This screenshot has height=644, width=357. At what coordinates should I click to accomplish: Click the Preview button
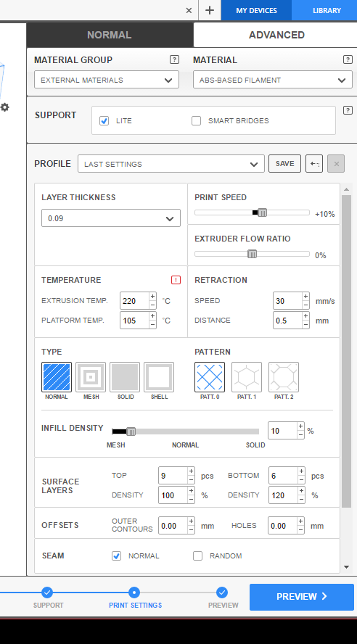pos(302,597)
